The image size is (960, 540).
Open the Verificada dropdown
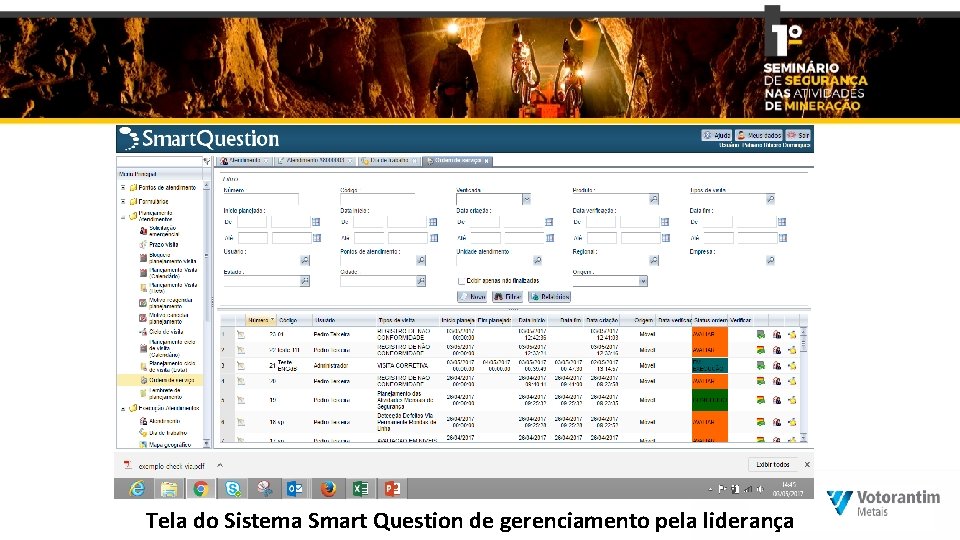tap(526, 199)
